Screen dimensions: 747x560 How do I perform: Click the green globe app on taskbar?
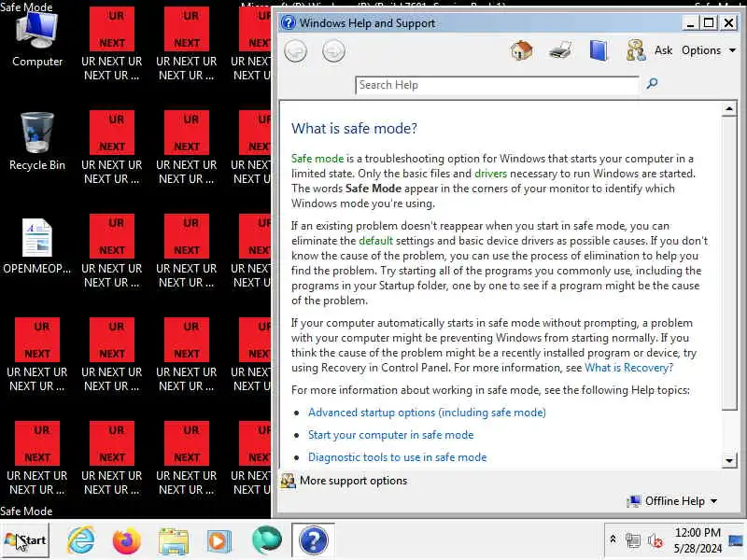[266, 540]
